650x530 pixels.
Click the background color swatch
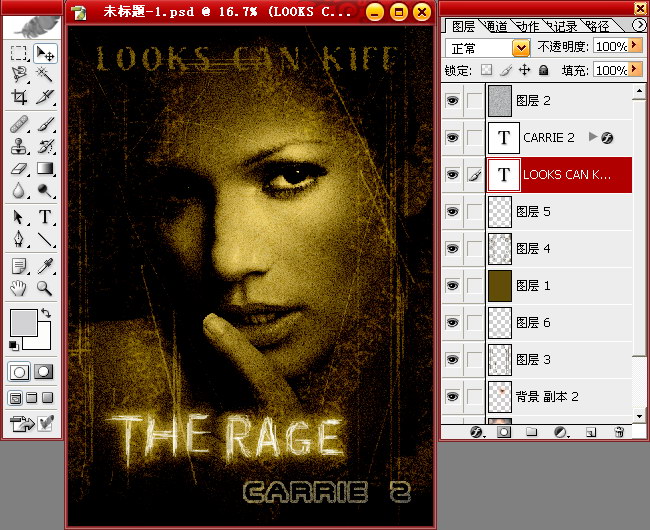(x=44, y=342)
